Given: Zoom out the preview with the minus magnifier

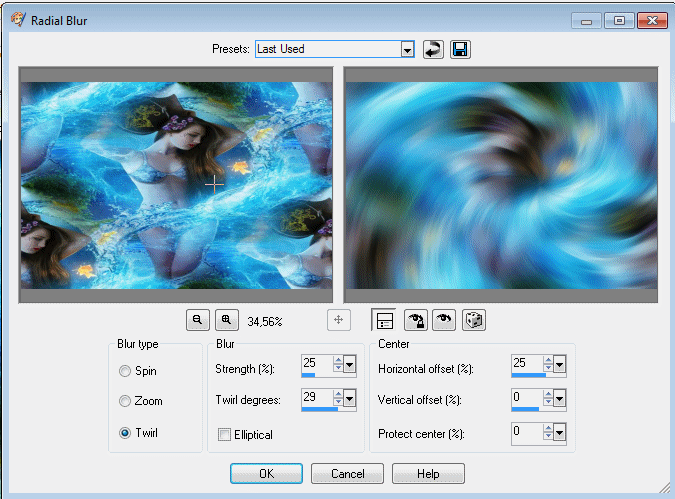Looking at the screenshot, I should pyautogui.click(x=198, y=320).
